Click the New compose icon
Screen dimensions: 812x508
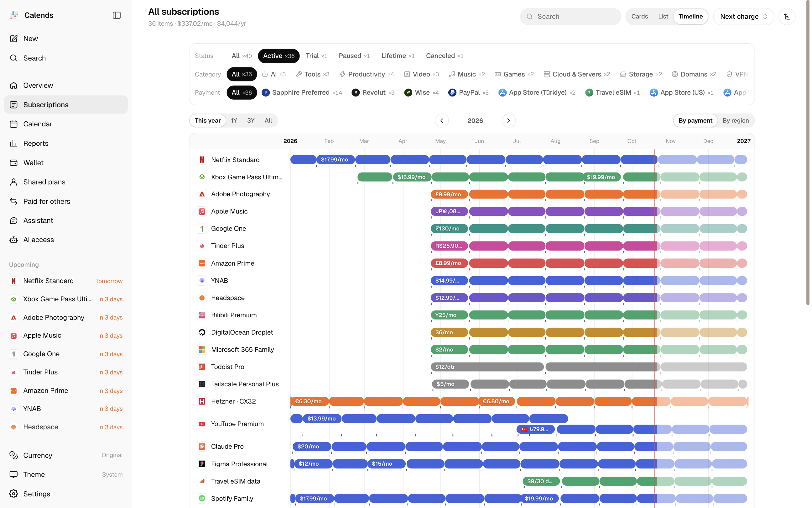coord(14,39)
